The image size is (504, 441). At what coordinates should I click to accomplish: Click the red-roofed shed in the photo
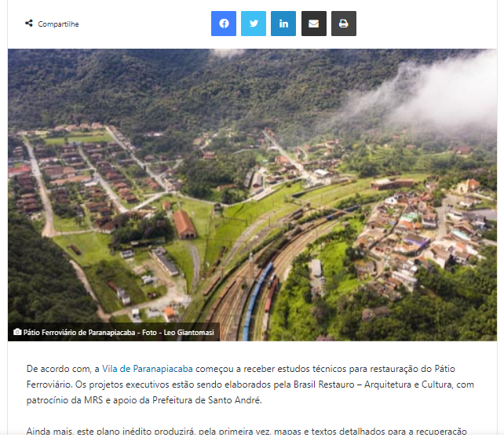coord(184,224)
